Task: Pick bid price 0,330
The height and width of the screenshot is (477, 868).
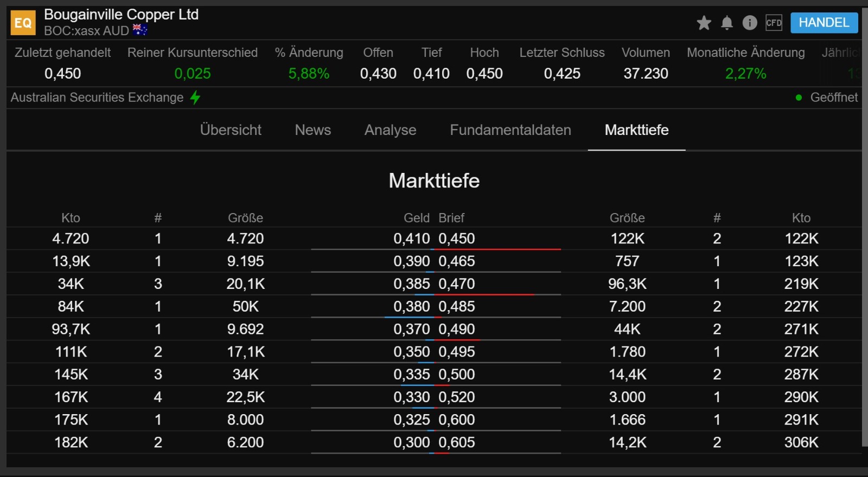Action: pos(412,397)
